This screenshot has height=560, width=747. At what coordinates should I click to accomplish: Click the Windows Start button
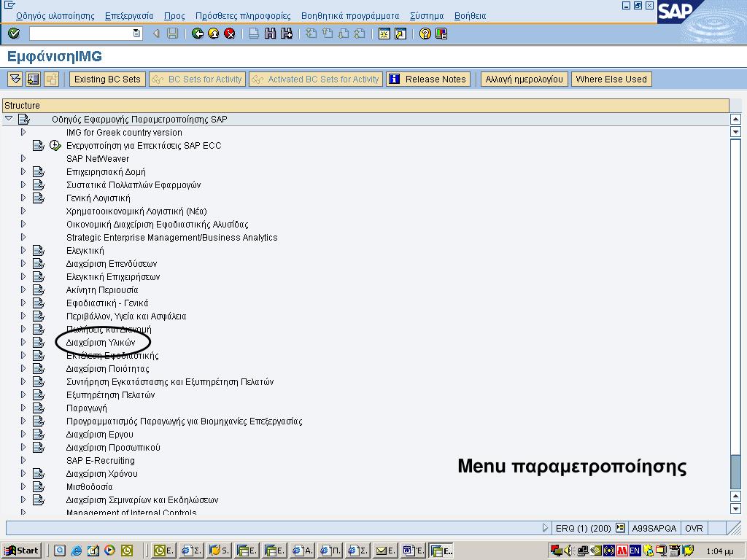click(22, 551)
